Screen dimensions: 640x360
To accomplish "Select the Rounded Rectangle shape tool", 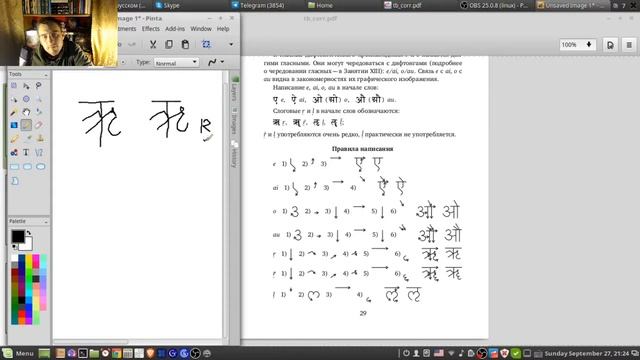I will pyautogui.click(x=27, y=167).
